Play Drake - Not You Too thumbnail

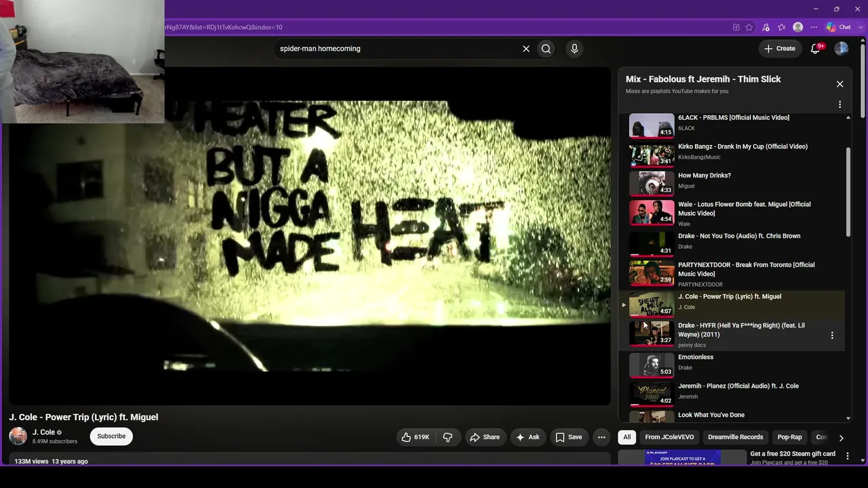(652, 244)
